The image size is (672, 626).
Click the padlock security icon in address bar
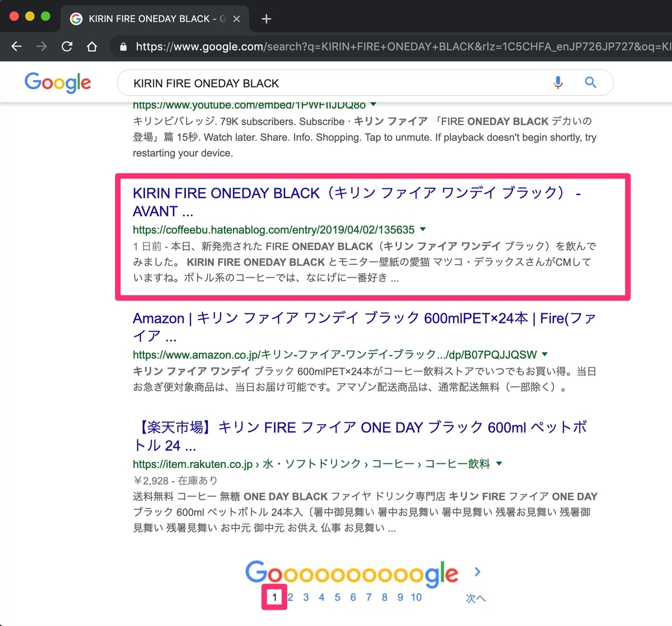(123, 47)
